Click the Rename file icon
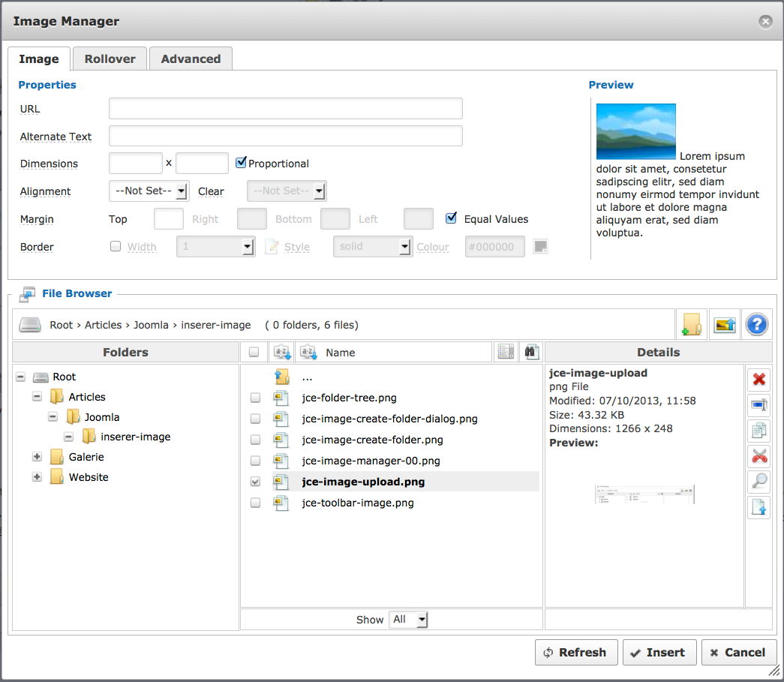 (759, 404)
